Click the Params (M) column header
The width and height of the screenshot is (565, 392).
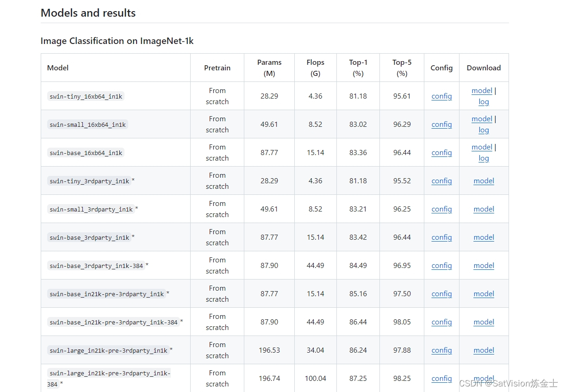269,68
